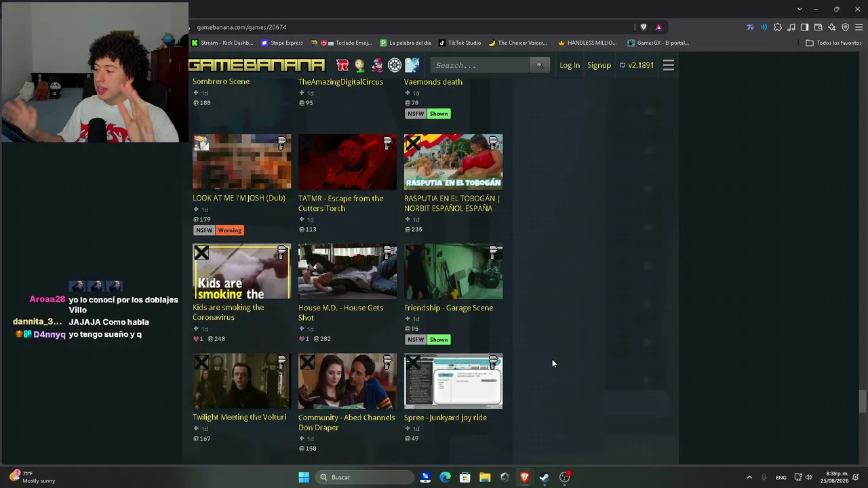
Task: Toggle the NSFW Warning tag under LOOK AT ME I'M JOSH
Action: tap(218, 230)
